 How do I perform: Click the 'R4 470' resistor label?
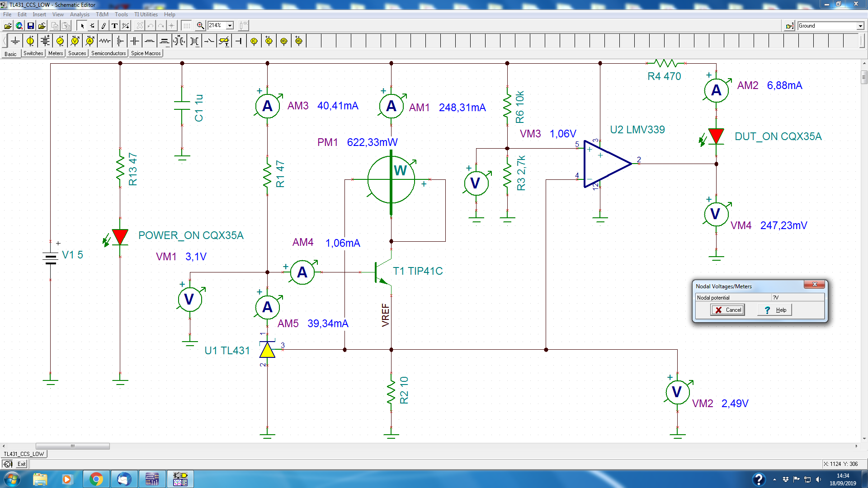tap(664, 76)
